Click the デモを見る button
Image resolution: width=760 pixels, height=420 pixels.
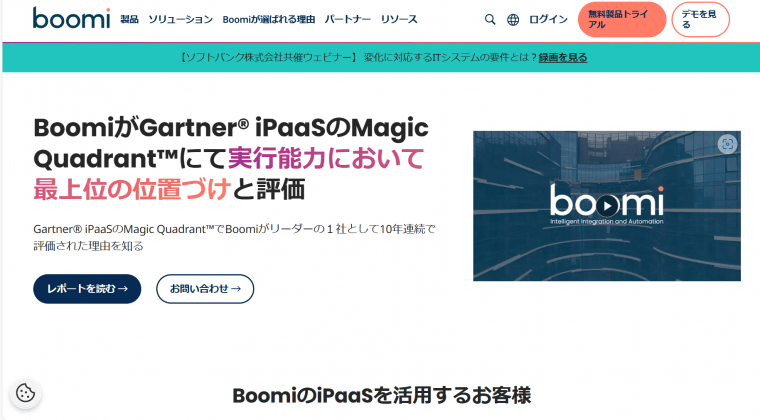[x=700, y=19]
